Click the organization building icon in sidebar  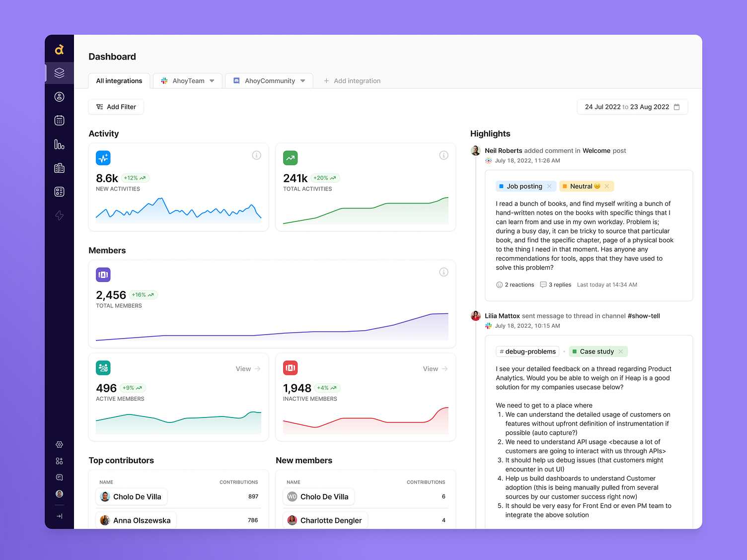[59, 168]
